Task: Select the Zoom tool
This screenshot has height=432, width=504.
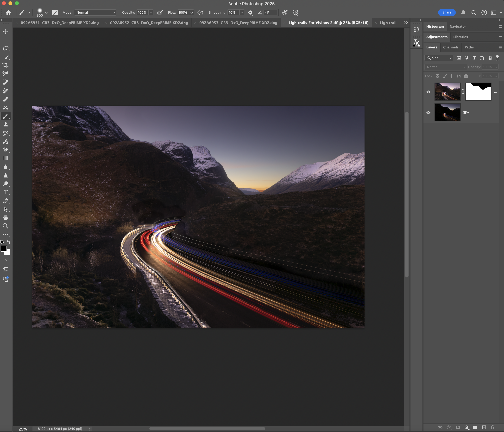Action: coord(5,226)
